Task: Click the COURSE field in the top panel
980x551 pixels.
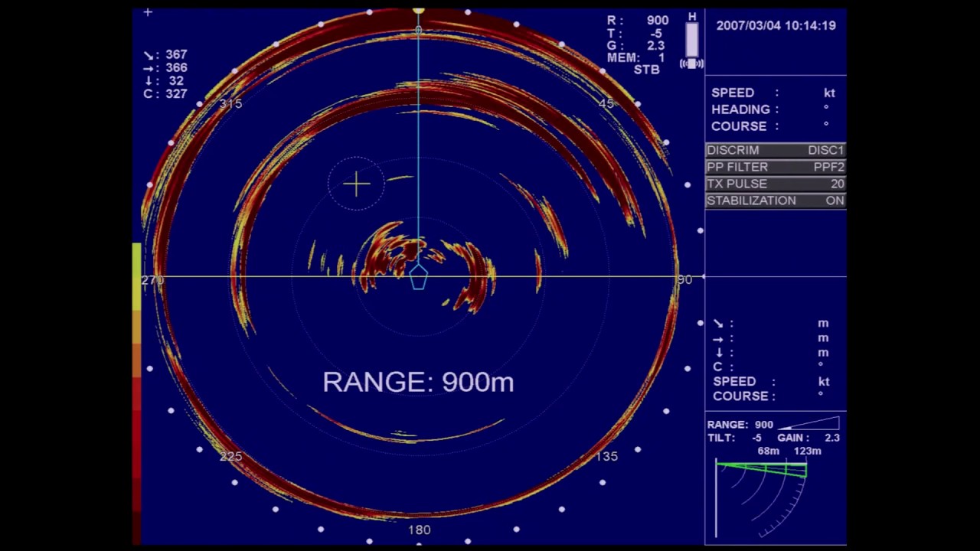Action: click(x=770, y=126)
